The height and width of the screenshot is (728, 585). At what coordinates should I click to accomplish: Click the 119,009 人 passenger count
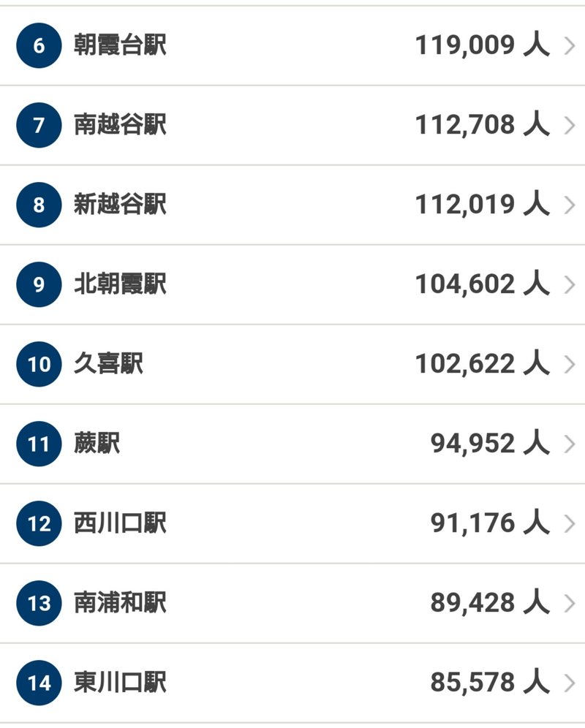tap(482, 46)
